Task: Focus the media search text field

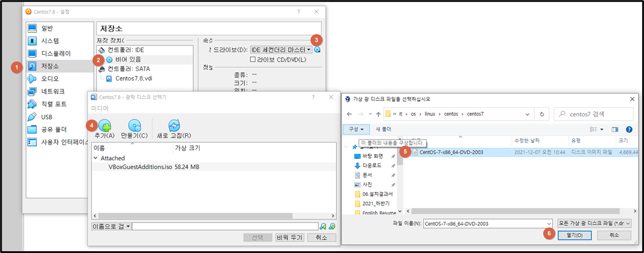Action: coord(225,227)
